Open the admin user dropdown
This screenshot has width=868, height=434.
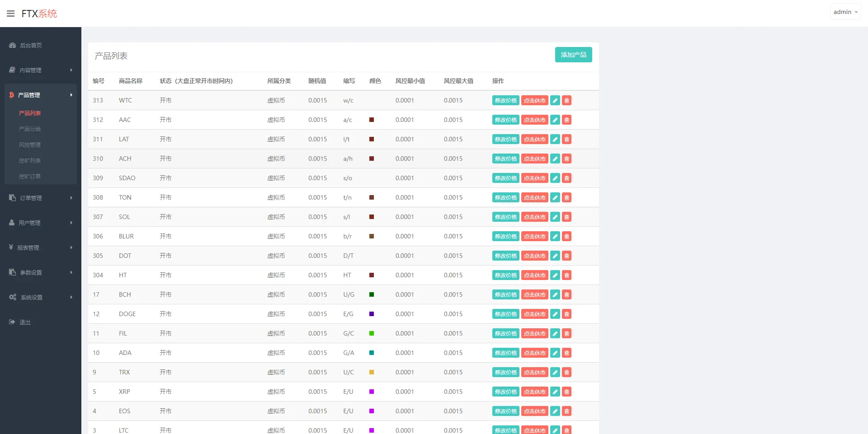point(845,12)
